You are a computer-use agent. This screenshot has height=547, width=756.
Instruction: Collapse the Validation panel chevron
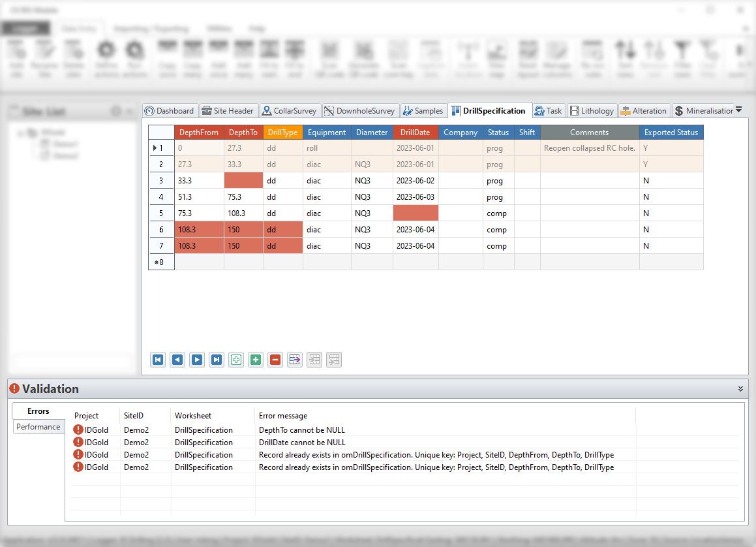(x=740, y=388)
